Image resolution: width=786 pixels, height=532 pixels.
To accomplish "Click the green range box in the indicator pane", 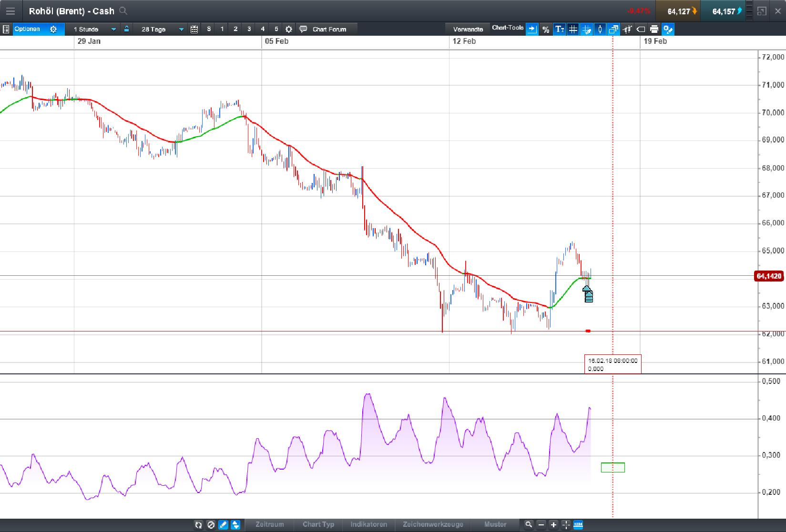I will (613, 467).
